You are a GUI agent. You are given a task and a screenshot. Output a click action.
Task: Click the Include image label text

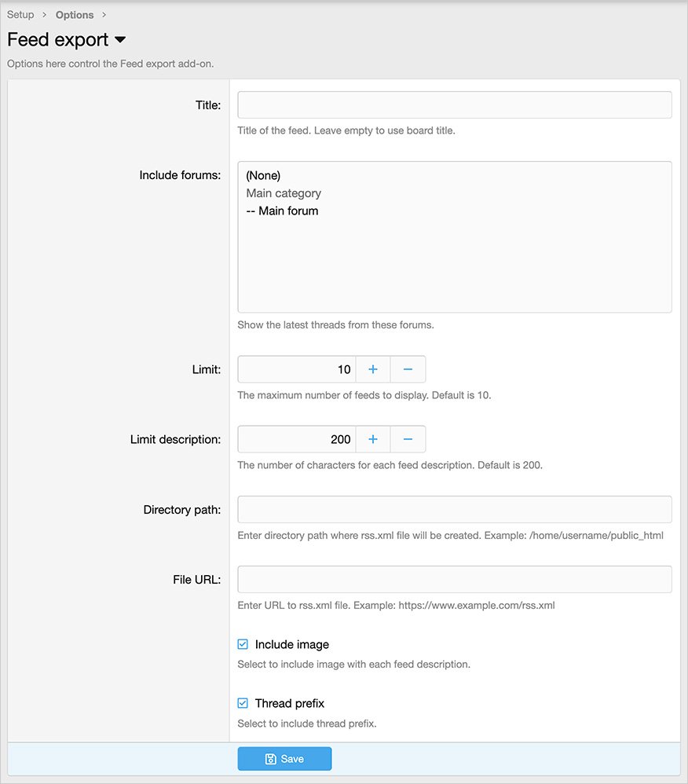[291, 644]
